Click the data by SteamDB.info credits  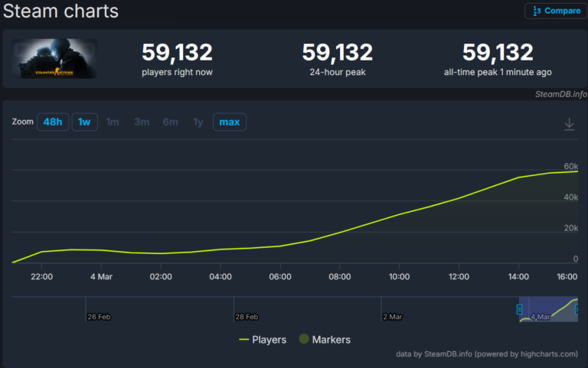point(487,354)
